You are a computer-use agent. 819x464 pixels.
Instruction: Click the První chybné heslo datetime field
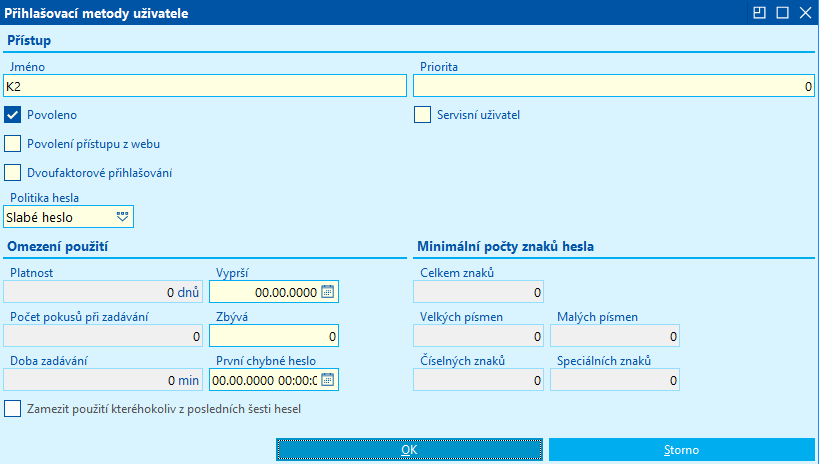coord(274,379)
